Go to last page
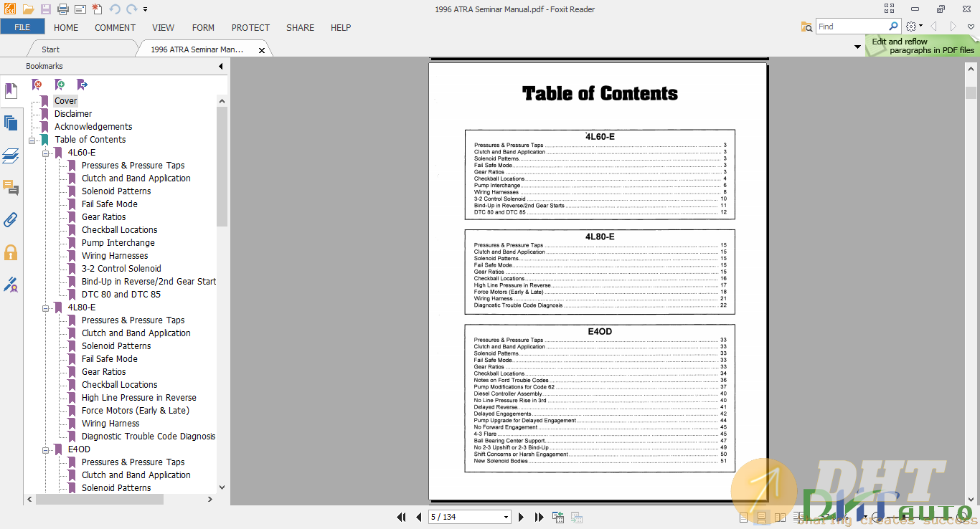 coord(539,517)
